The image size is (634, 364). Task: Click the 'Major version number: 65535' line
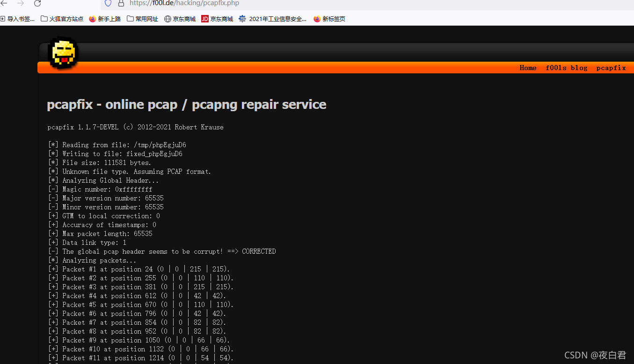coord(106,198)
